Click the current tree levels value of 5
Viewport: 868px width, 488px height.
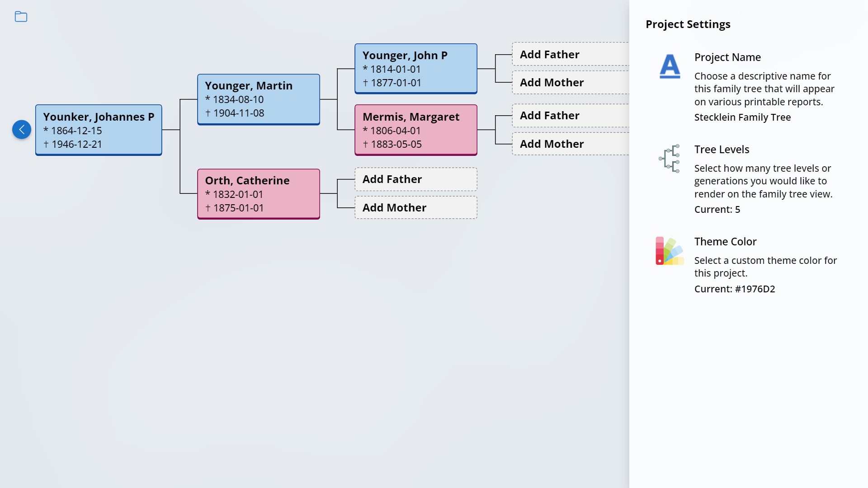[x=717, y=209]
